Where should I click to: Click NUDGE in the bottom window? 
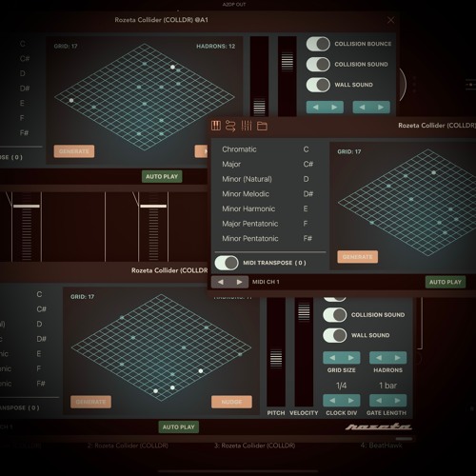[x=231, y=402]
